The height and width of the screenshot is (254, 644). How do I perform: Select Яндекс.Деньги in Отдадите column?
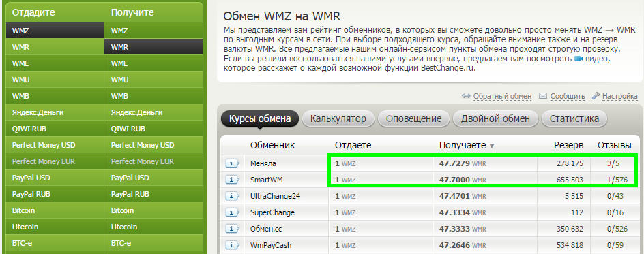[55, 112]
